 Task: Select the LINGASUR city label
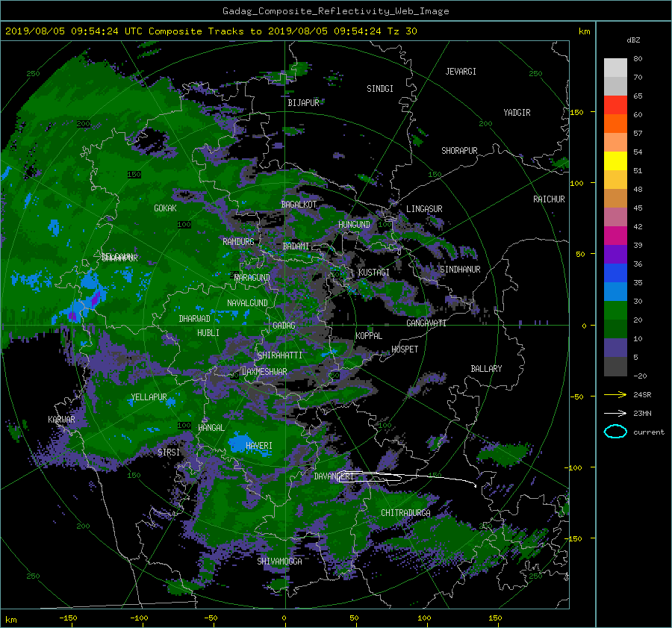[x=424, y=209]
